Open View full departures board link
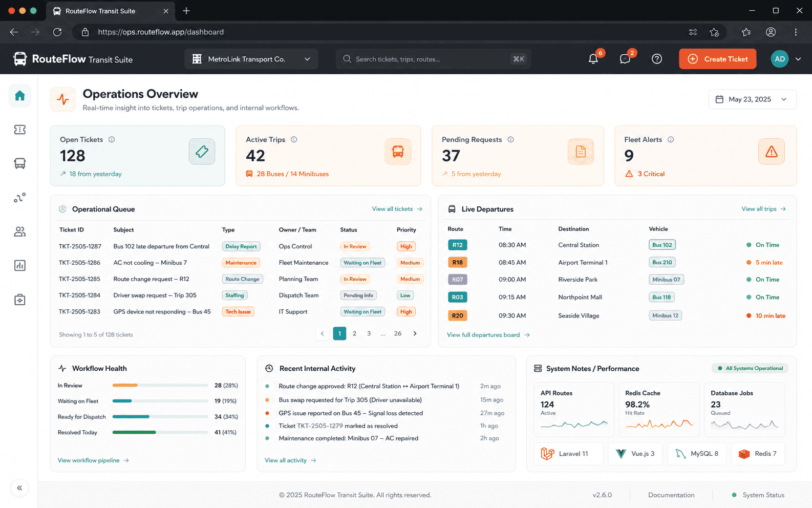Image resolution: width=812 pixels, height=508 pixels. click(488, 335)
